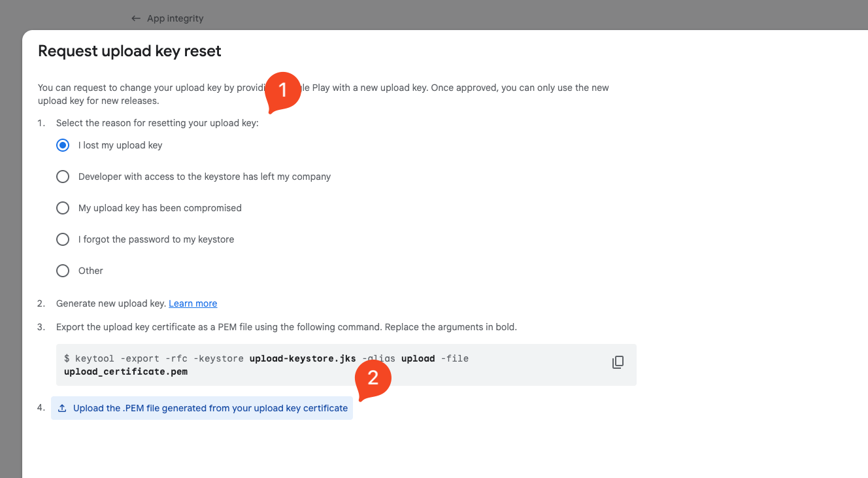Screen dimensions: 868x478
Task: Choose 'Developer with access to the keystore has left'
Action: pyautogui.click(x=63, y=177)
